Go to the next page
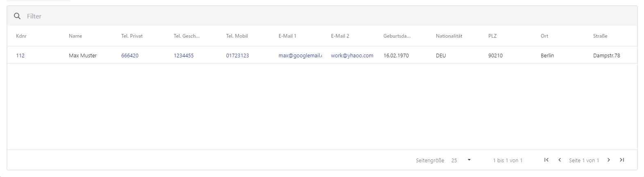The image size is (644, 177). (609, 160)
